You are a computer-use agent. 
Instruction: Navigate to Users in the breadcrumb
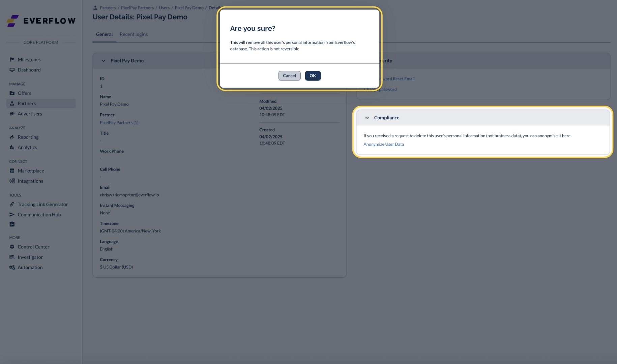pyautogui.click(x=164, y=8)
